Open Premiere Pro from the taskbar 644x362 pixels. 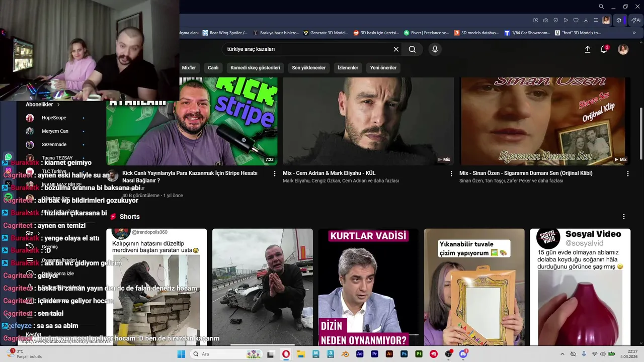(374, 354)
